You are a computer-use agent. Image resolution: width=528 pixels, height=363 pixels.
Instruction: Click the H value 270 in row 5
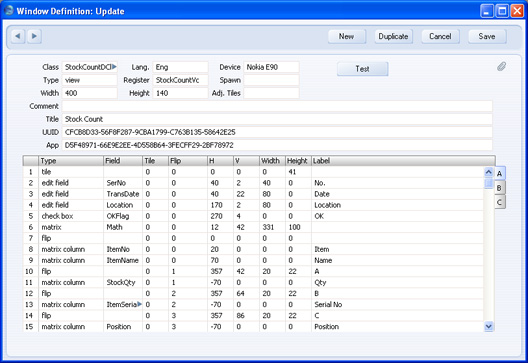click(220, 216)
